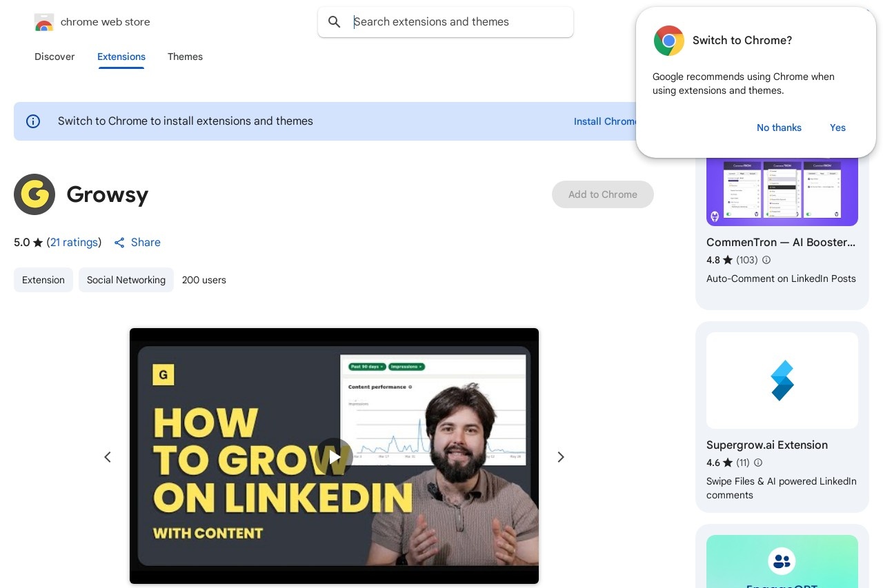The image size is (883, 588).
Task: Click the Growsy heading text
Action: click(x=108, y=194)
